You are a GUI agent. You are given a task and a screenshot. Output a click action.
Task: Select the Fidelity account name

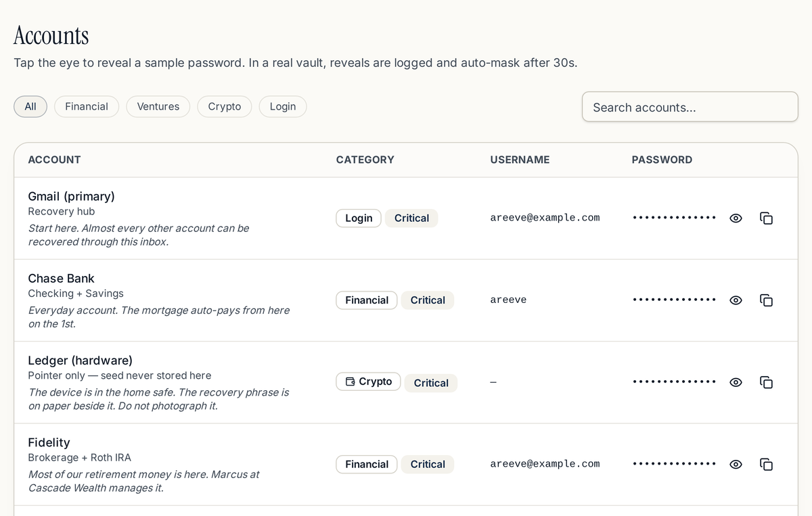tap(49, 442)
